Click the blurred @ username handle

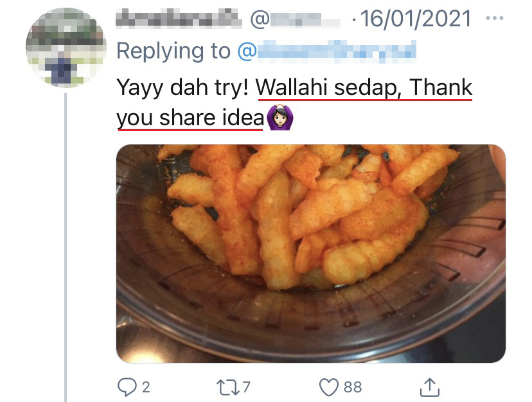[x=295, y=19]
